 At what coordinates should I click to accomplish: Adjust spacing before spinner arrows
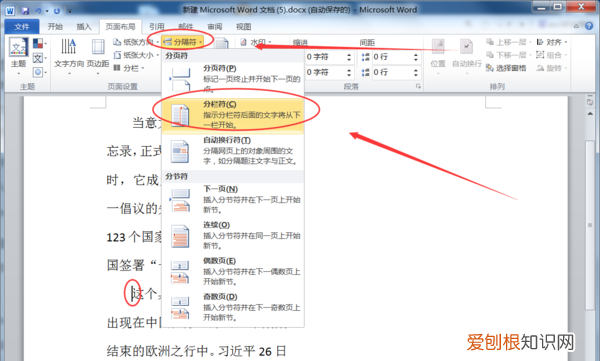click(416, 57)
